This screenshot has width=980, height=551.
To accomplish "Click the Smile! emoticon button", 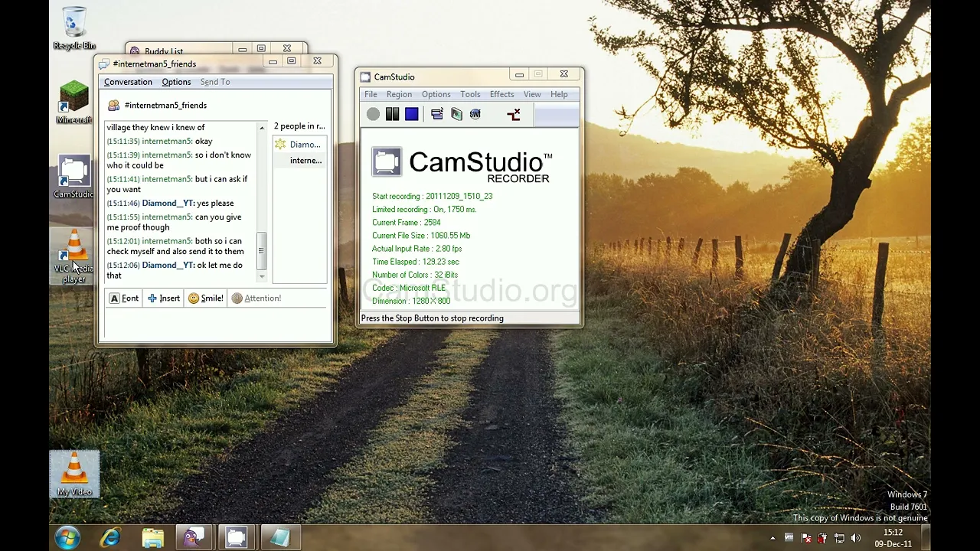I will (x=206, y=298).
